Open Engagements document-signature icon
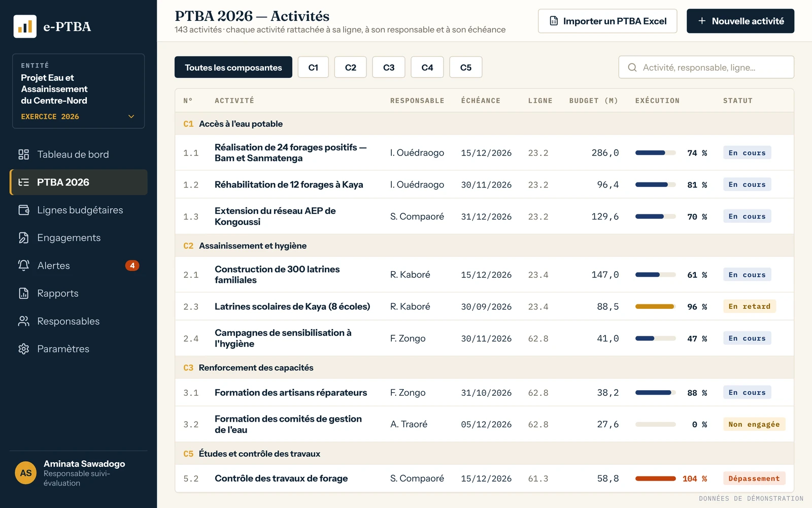Image resolution: width=812 pixels, height=508 pixels. tap(24, 238)
